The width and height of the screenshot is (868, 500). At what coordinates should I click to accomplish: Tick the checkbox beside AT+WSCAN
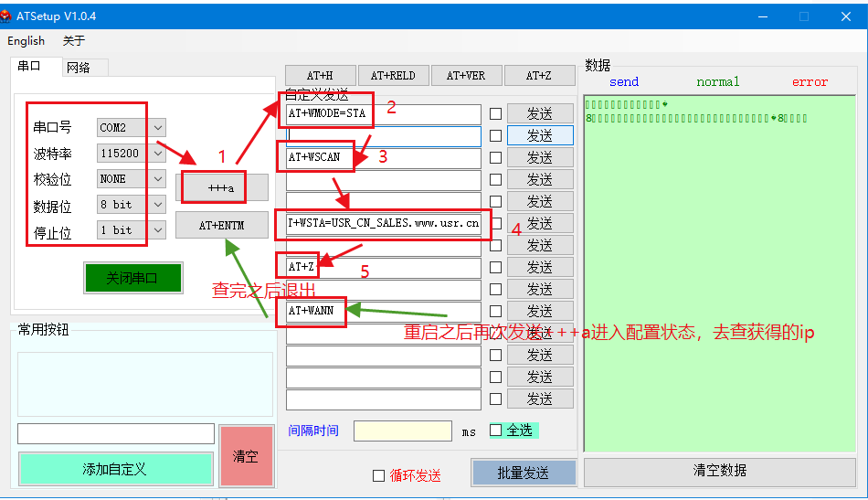coord(496,158)
